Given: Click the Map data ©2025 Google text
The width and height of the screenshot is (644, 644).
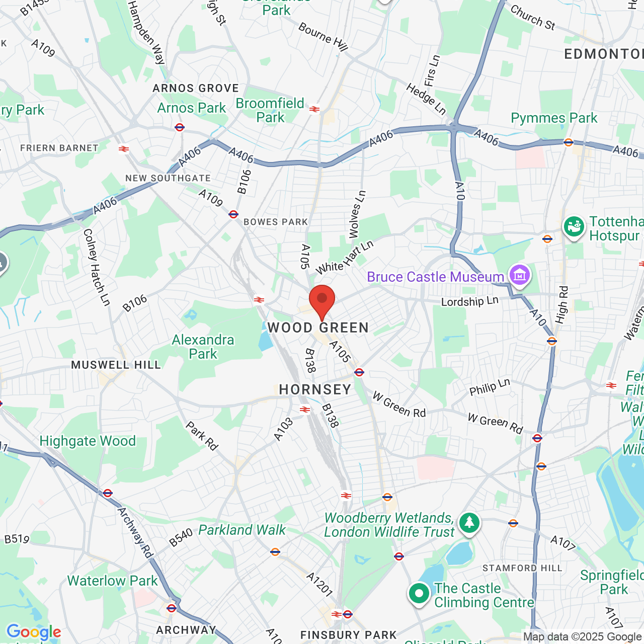Looking at the screenshot, I should [x=582, y=637].
